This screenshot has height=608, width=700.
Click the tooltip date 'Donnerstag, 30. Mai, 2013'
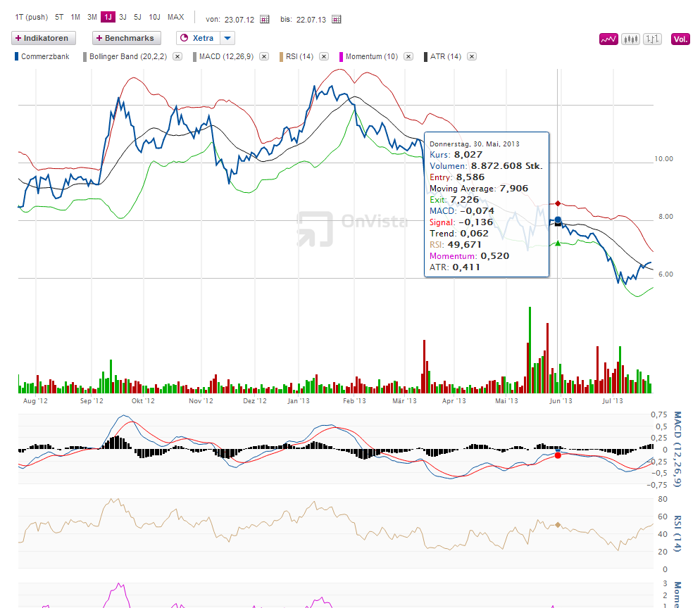pyautogui.click(x=475, y=144)
